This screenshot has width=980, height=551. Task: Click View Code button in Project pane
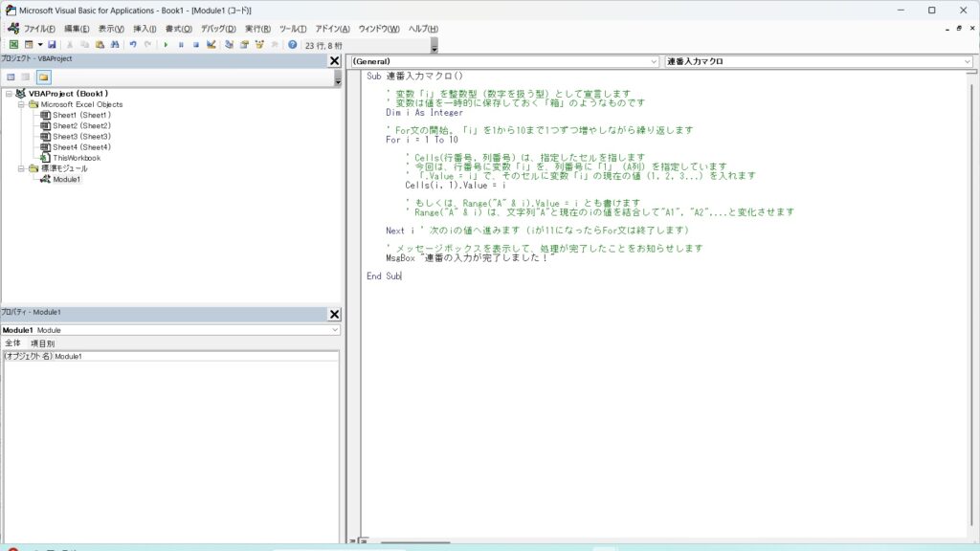pos(11,77)
